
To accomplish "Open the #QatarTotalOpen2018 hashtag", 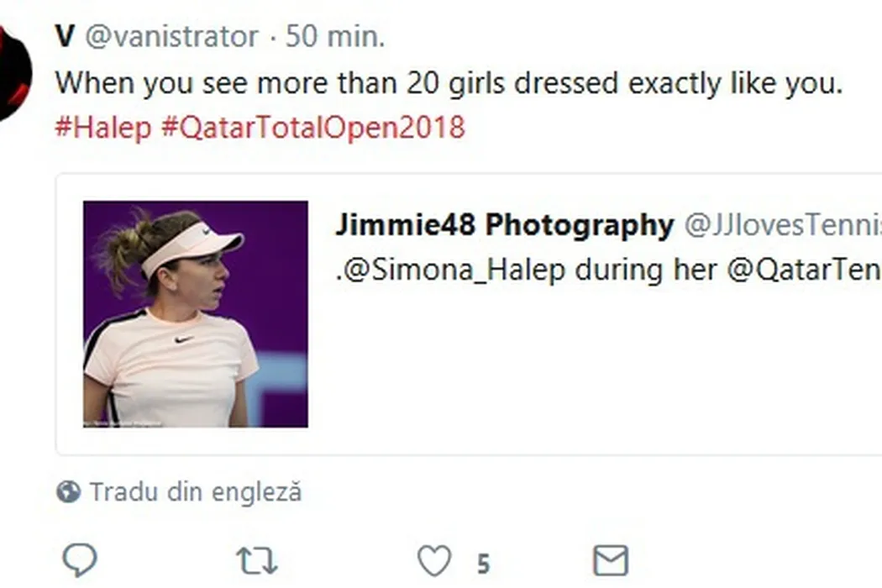I will pyautogui.click(x=312, y=128).
